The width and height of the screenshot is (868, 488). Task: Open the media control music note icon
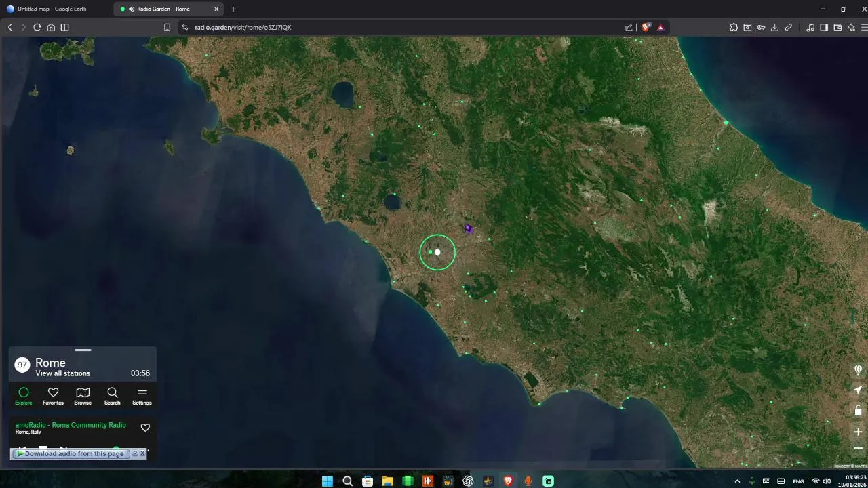coord(810,27)
